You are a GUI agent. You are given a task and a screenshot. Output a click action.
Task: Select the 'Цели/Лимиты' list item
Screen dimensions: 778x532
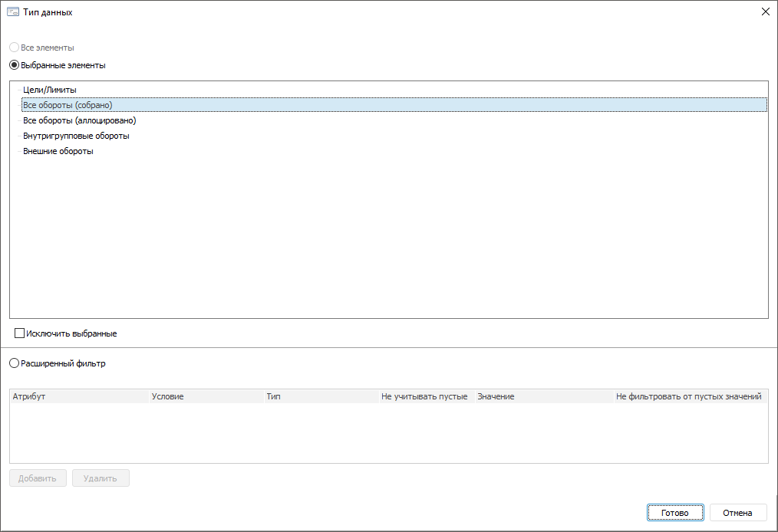(50, 90)
